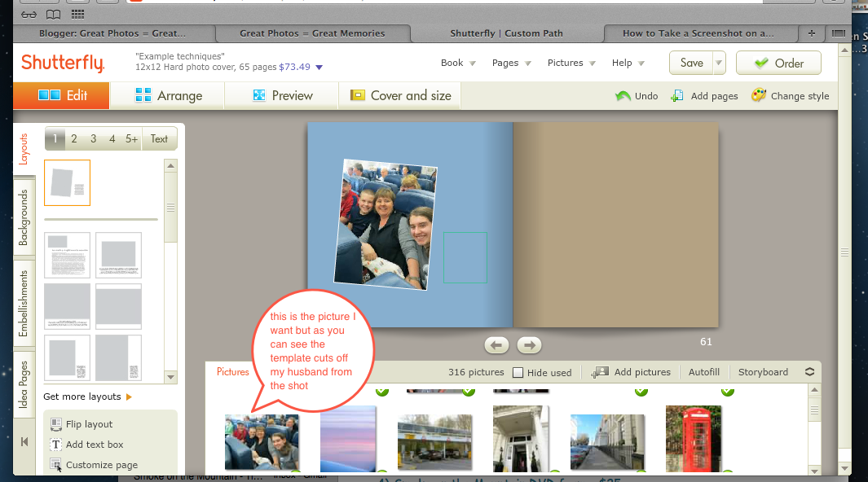868x482 pixels.
Task: Click the layouts list scroll down arrow
Action: pyautogui.click(x=171, y=377)
